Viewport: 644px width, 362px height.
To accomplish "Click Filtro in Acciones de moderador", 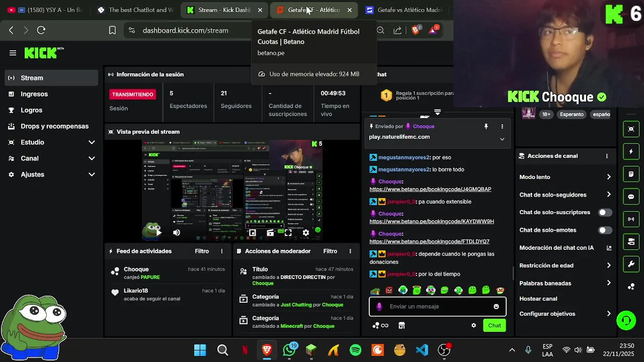I will tap(330, 251).
